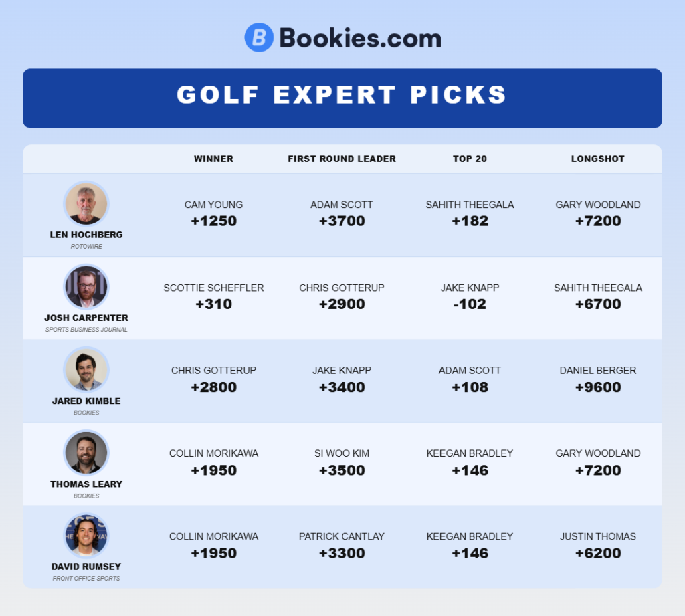Image resolution: width=685 pixels, height=616 pixels.
Task: Click Thomas Leary's profile photo
Action: [86, 452]
